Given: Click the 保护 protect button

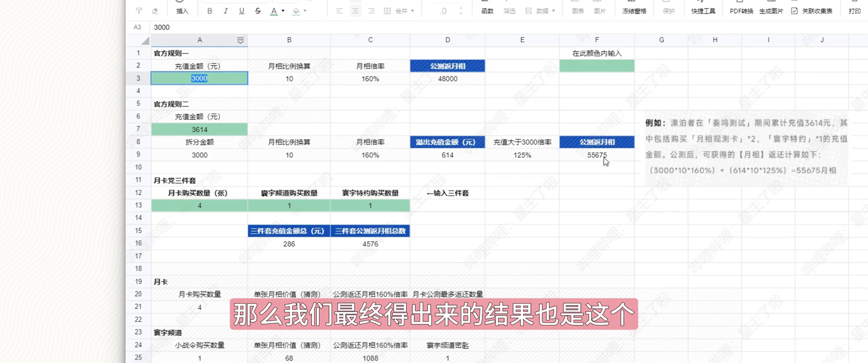Looking at the screenshot, I should (x=669, y=11).
